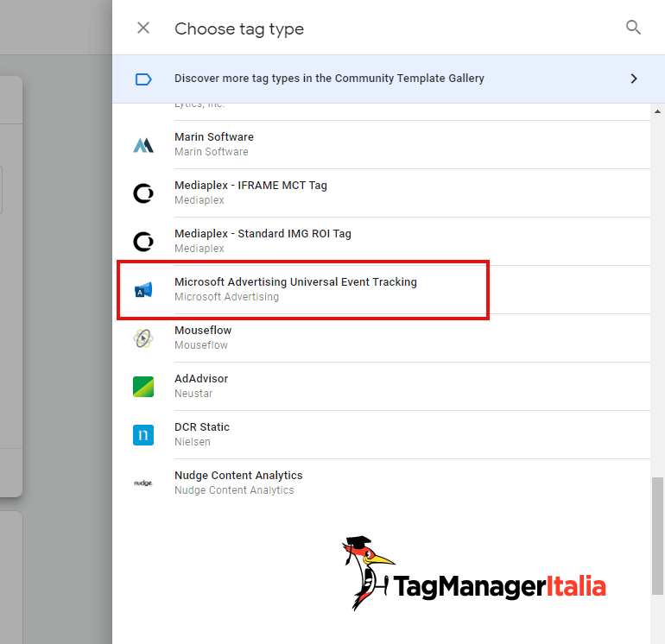
Task: Click the tag list scrollbar thumb
Action: (657, 536)
